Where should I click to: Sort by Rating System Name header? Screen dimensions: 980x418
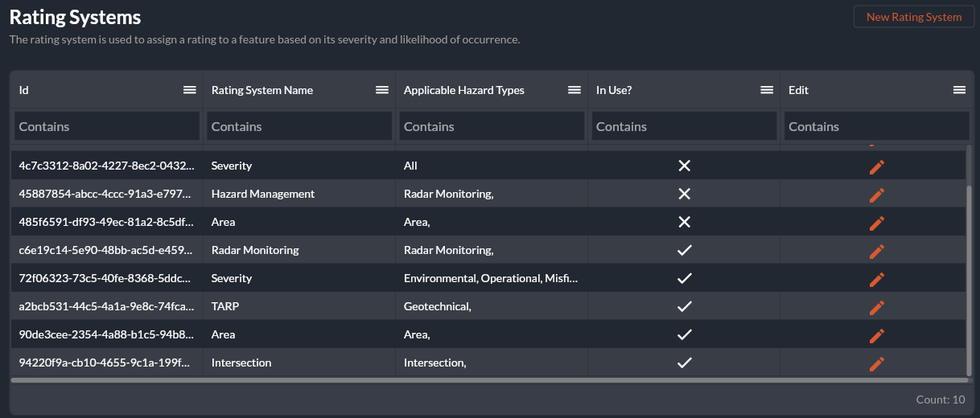click(262, 90)
